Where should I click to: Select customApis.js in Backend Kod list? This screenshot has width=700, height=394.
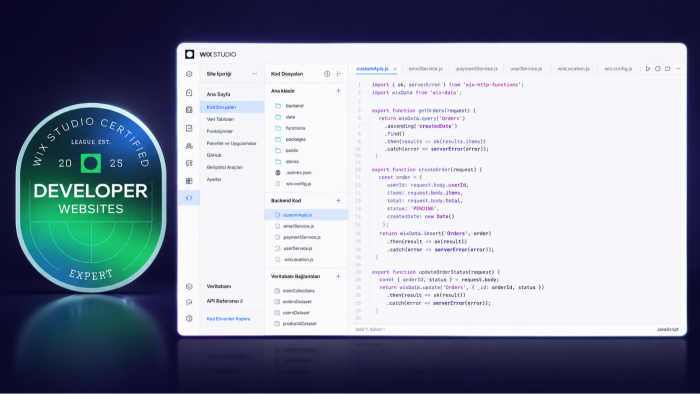pyautogui.click(x=306, y=215)
